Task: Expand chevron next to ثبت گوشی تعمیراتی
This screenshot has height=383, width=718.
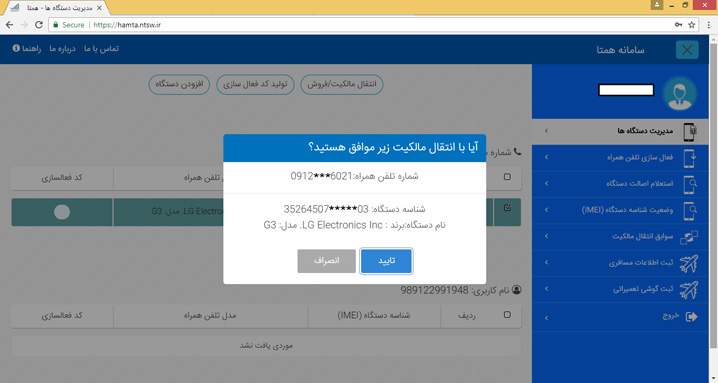Action: click(x=546, y=289)
